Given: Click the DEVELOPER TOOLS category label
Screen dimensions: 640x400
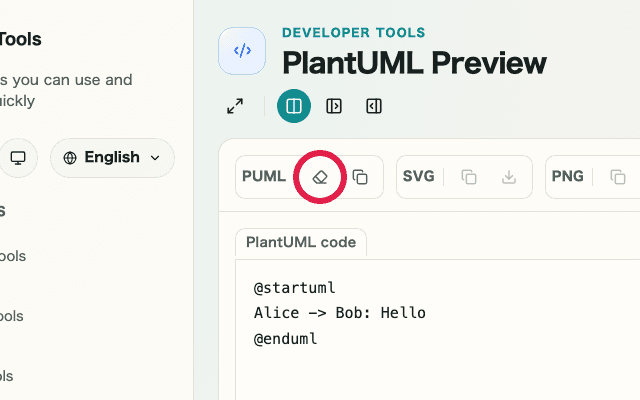Looking at the screenshot, I should (x=353, y=33).
